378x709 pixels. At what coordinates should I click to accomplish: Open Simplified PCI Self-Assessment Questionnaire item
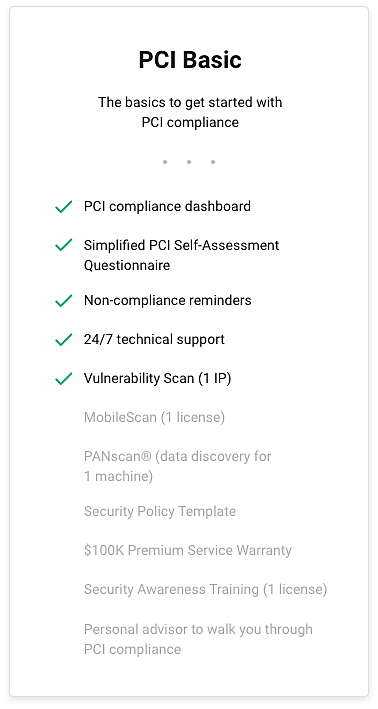pyautogui.click(x=181, y=255)
